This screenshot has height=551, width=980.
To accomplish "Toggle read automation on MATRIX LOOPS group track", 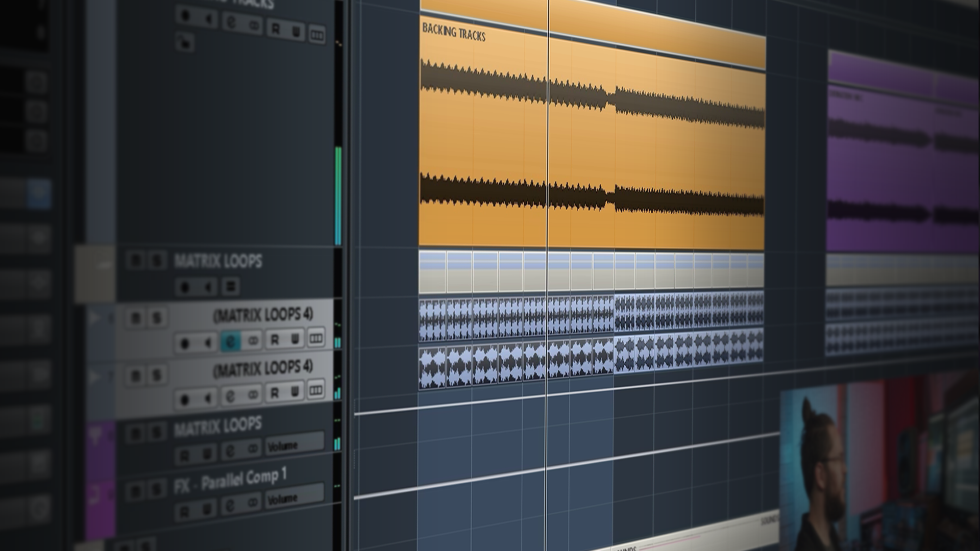I will click(185, 455).
